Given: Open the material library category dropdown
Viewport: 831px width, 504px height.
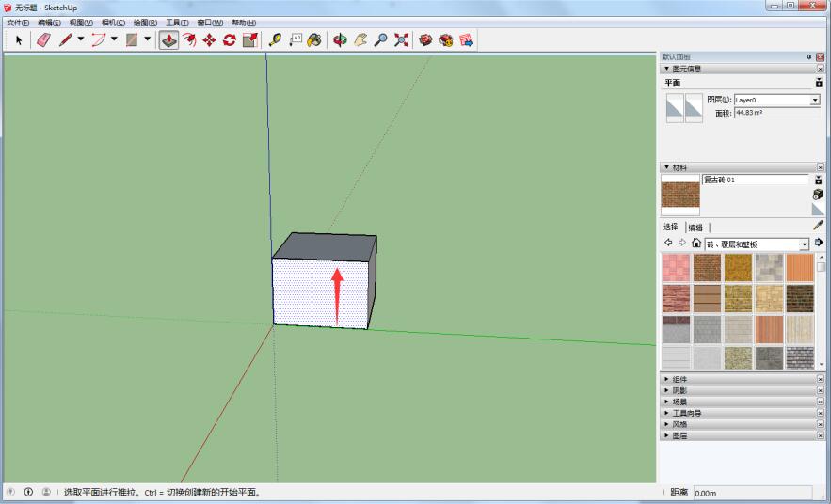Looking at the screenshot, I should point(805,244).
